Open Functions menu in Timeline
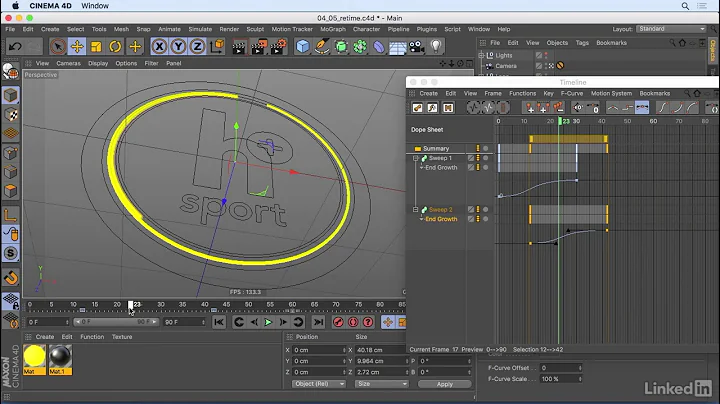Viewport: 720px width, 404px height. (x=523, y=93)
